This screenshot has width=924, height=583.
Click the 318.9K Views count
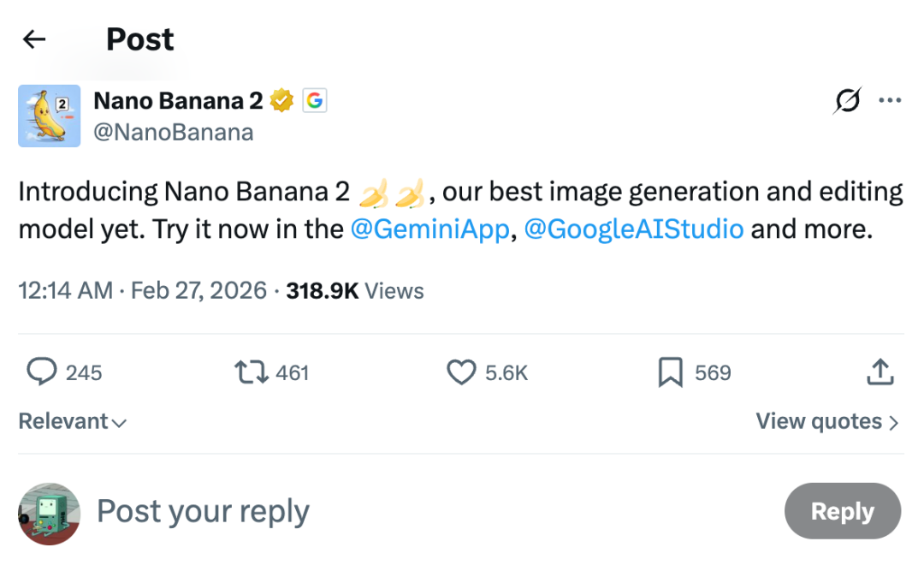pyautogui.click(x=355, y=291)
